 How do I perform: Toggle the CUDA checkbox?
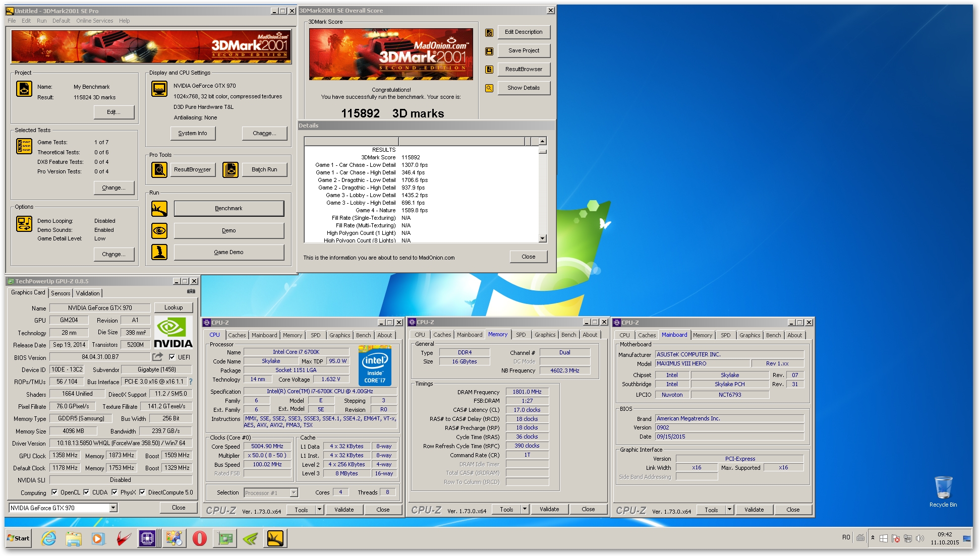86,492
